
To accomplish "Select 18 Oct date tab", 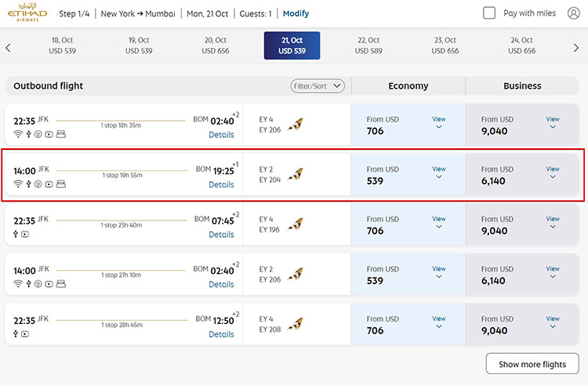I will coord(62,46).
